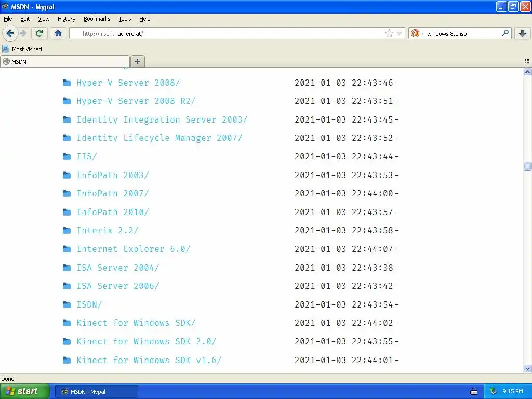Open the Internet Explorer 6.0/ link
Viewport: 532px width, 399px height.
click(134, 249)
